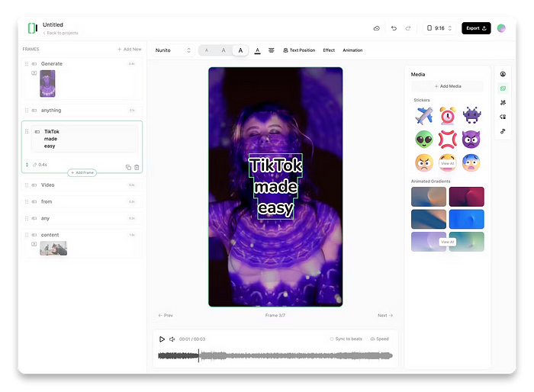The image size is (534, 392).
Task: Open the Text Position menu
Action: [299, 50]
